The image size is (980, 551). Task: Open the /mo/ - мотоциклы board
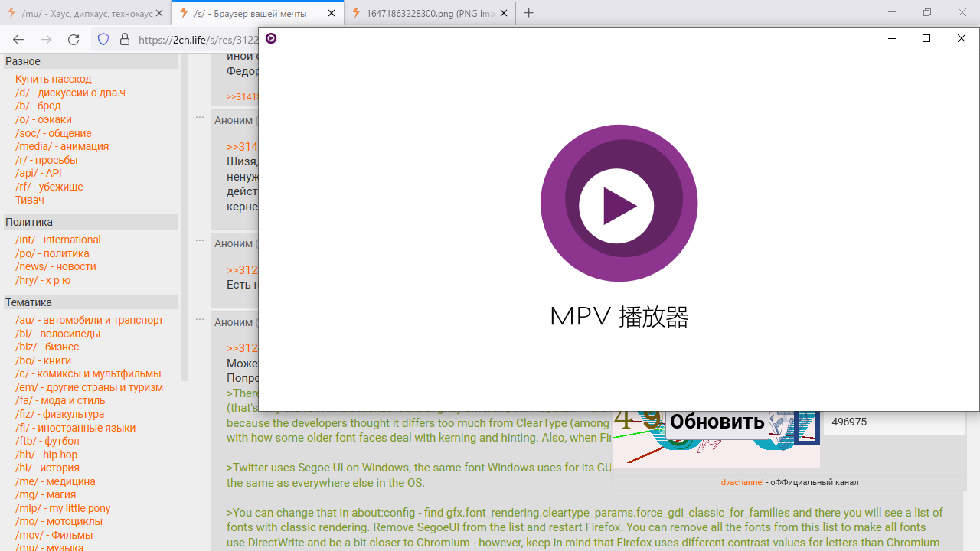click(x=59, y=521)
